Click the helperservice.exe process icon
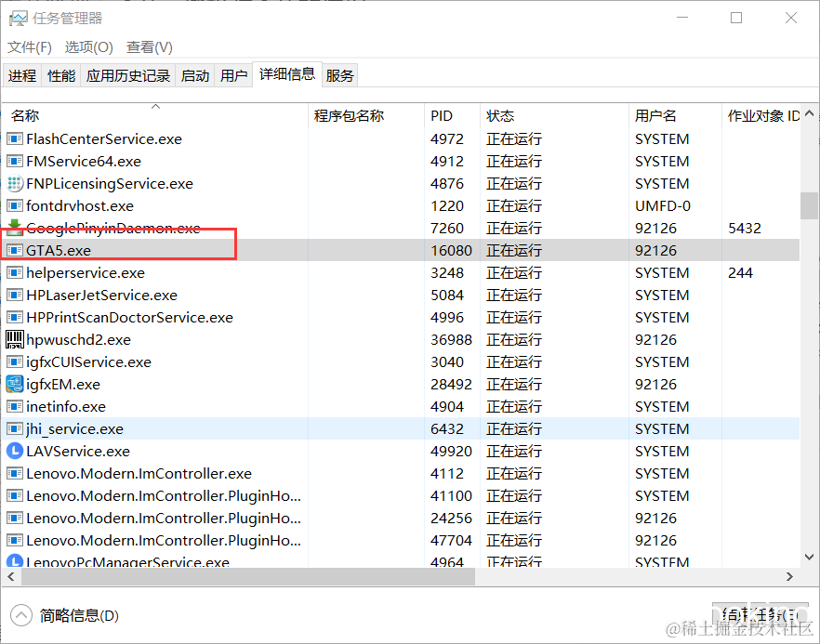820x644 pixels. 15,273
